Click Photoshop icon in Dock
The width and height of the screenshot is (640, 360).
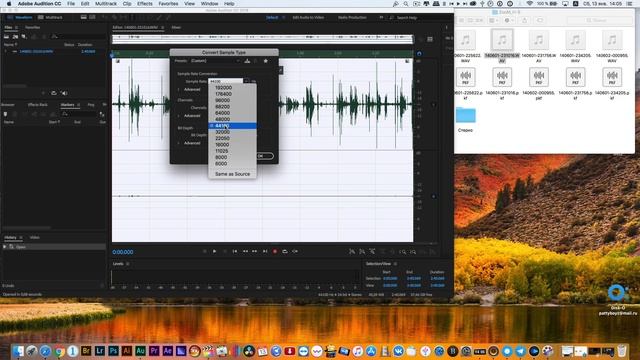113,351
